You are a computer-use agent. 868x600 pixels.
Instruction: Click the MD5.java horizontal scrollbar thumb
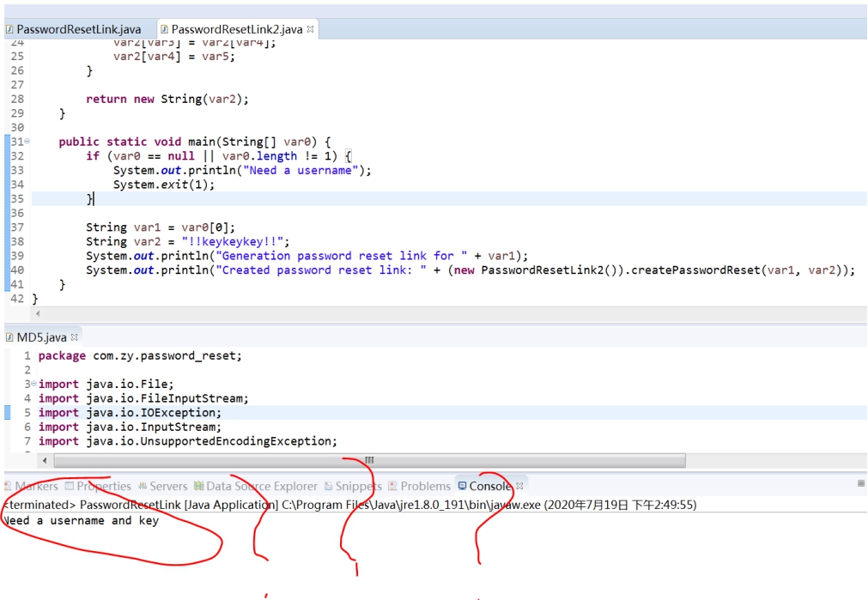pyautogui.click(x=370, y=460)
